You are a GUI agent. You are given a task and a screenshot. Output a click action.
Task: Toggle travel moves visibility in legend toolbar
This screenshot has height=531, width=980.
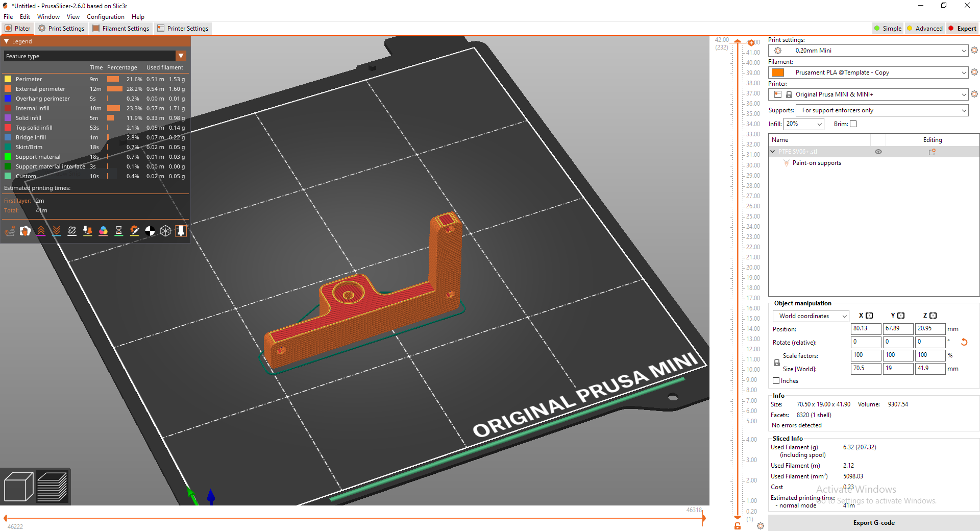click(x=10, y=231)
